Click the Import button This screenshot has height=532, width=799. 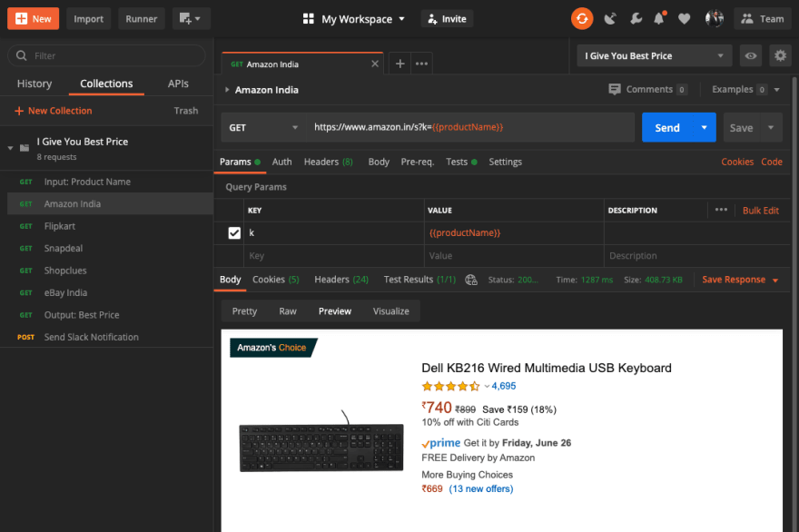click(x=88, y=19)
